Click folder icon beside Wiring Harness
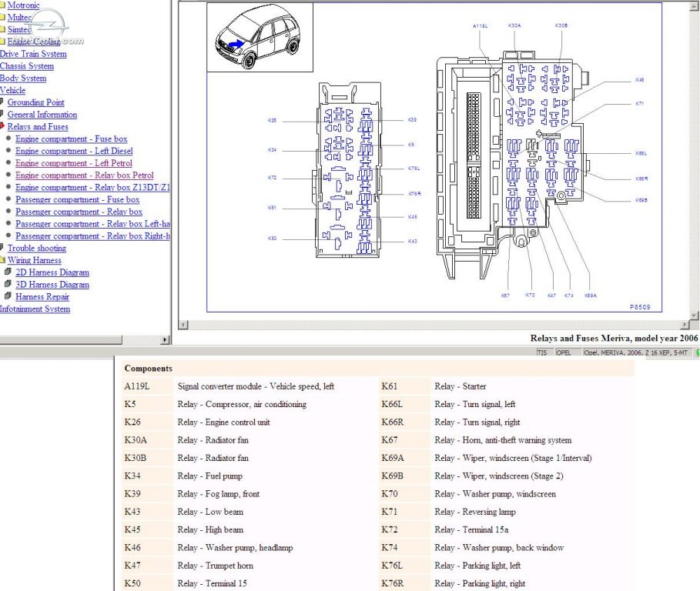 2,260
